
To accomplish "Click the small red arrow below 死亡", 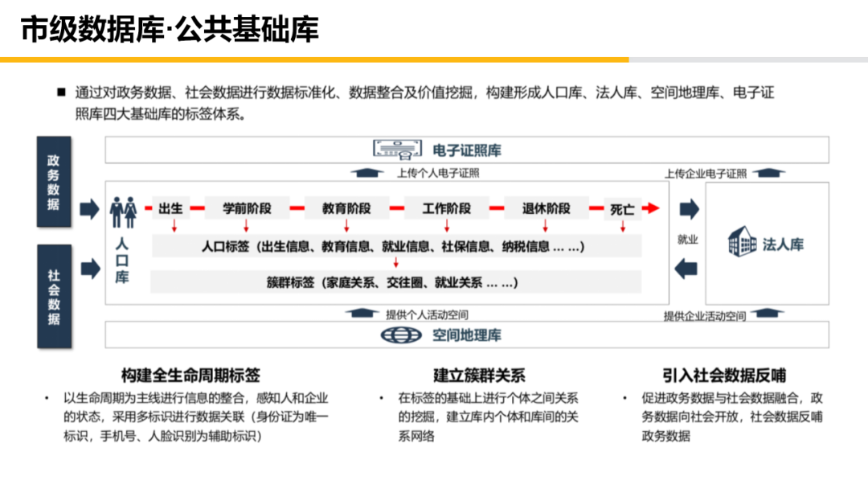I will point(623,226).
